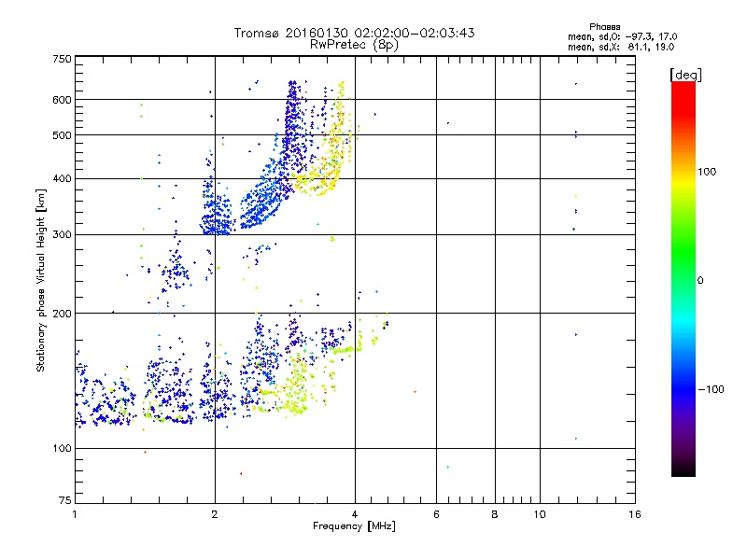This screenshot has width=747, height=560.
Task: Click the plot title 'Tromsø 20160130 02:02:00-02:03:43'
Action: coord(354,33)
